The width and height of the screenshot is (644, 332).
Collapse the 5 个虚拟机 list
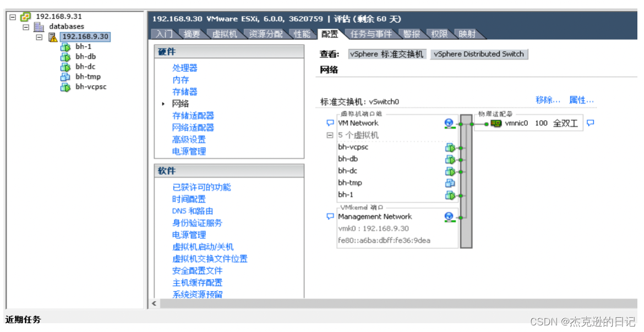pos(329,135)
